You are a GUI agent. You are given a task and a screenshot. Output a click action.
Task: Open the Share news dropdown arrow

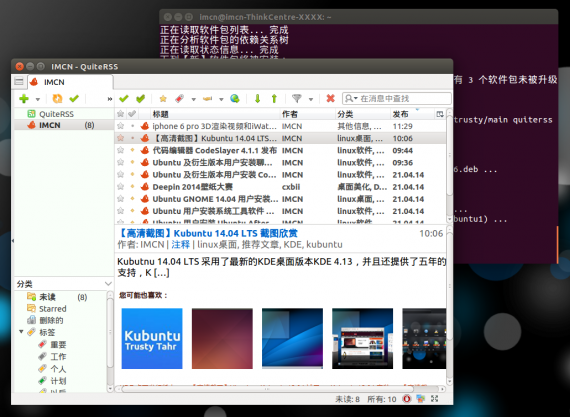221,99
